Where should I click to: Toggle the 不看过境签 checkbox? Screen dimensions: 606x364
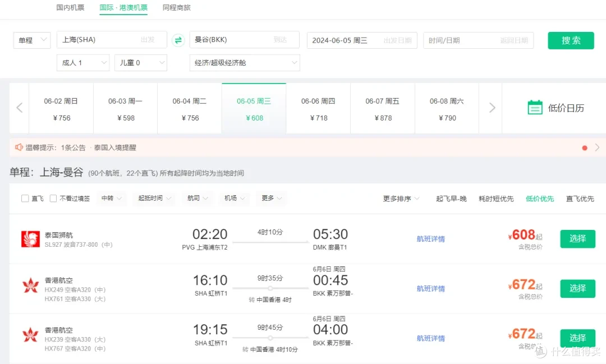coord(53,198)
